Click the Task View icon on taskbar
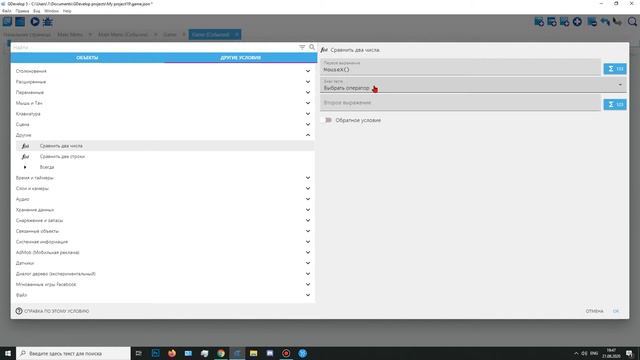The width and height of the screenshot is (640, 360). pyautogui.click(x=138, y=353)
